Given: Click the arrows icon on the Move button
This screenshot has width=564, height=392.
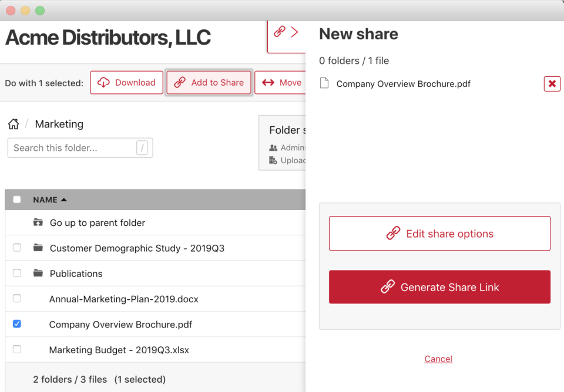Looking at the screenshot, I should [x=268, y=82].
